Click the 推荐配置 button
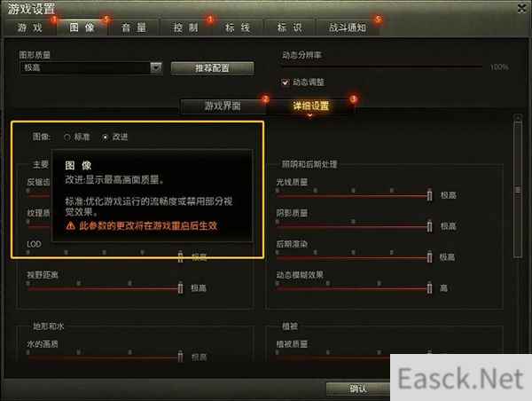This screenshot has height=401, width=532. tap(212, 68)
